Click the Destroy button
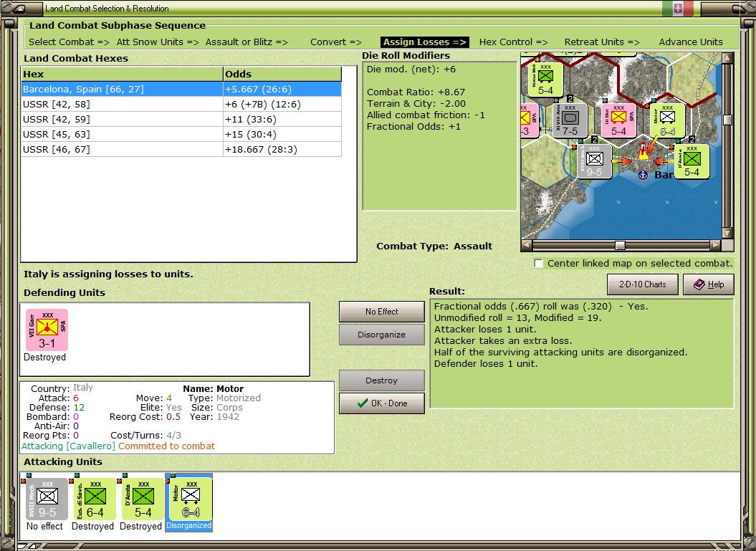The width and height of the screenshot is (756, 551). coord(381,380)
